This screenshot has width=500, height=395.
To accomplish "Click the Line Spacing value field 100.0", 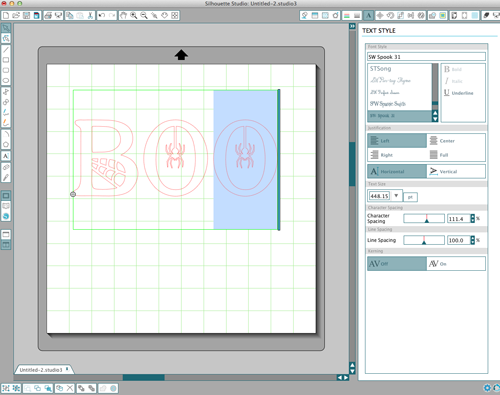I will [458, 240].
